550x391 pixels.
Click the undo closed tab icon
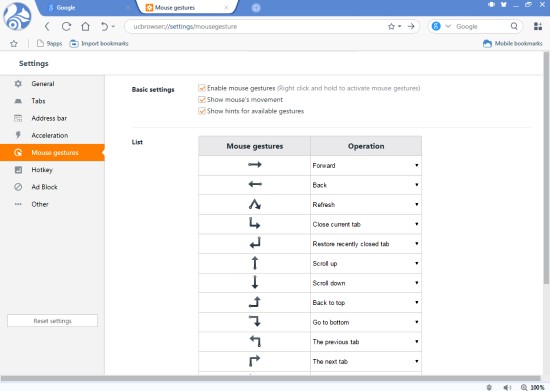(104, 26)
